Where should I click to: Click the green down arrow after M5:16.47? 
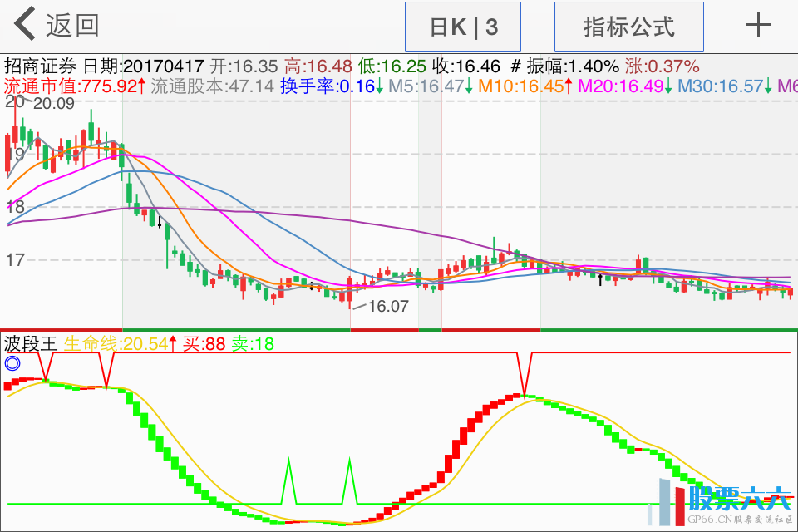469,86
